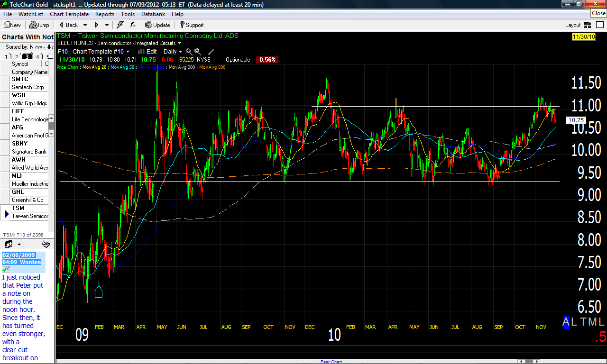Click the green chart icon in Worden note
The image size is (607, 364).
pyautogui.click(x=6, y=269)
